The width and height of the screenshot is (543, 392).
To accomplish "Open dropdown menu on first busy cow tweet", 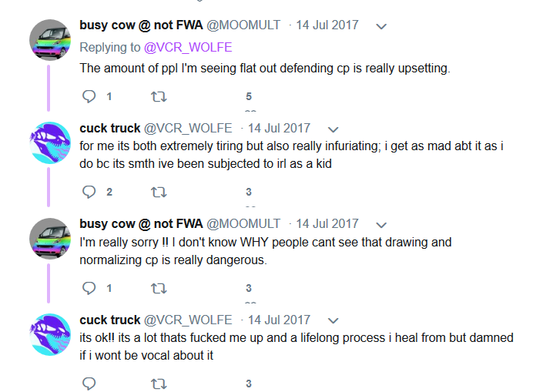I will pos(381,26).
